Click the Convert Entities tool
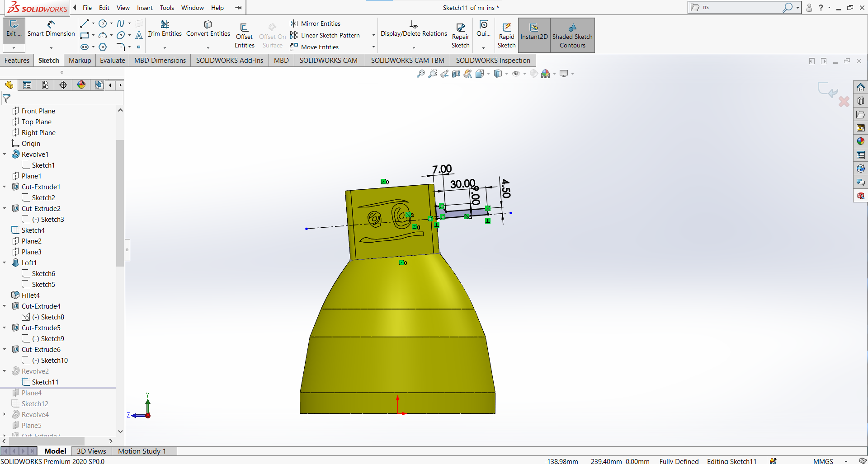Image resolution: width=868 pixels, height=464 pixels. [208, 29]
